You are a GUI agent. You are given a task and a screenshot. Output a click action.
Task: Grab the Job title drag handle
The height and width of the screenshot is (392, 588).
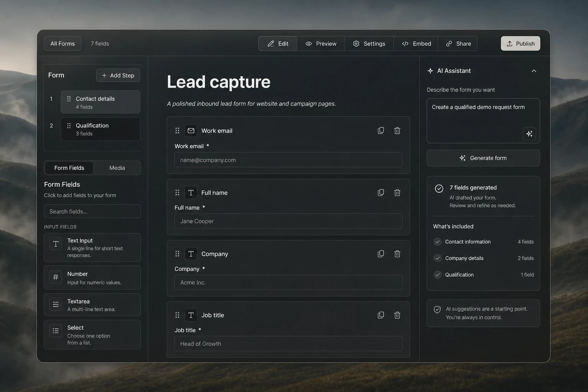tap(177, 315)
